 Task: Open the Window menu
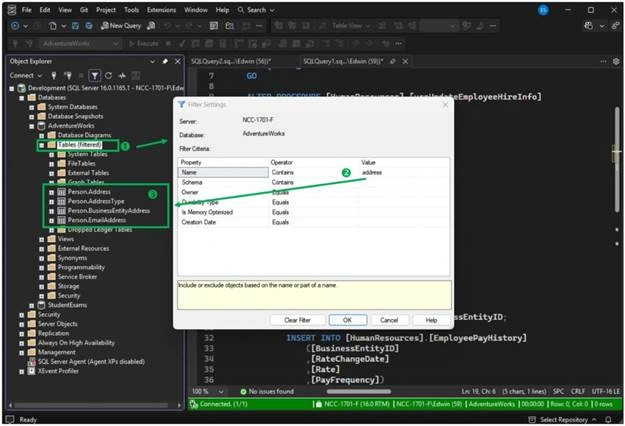pyautogui.click(x=196, y=10)
